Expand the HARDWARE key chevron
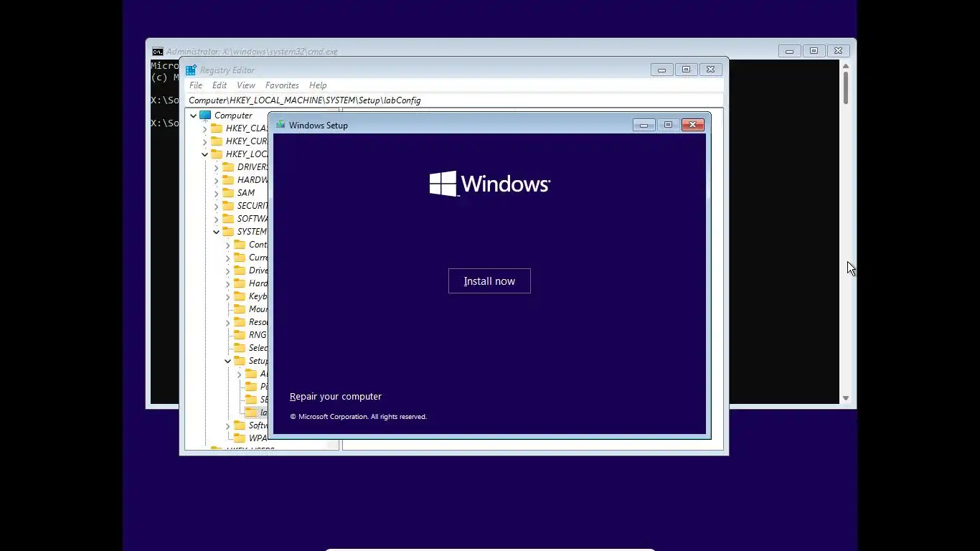 click(x=216, y=180)
